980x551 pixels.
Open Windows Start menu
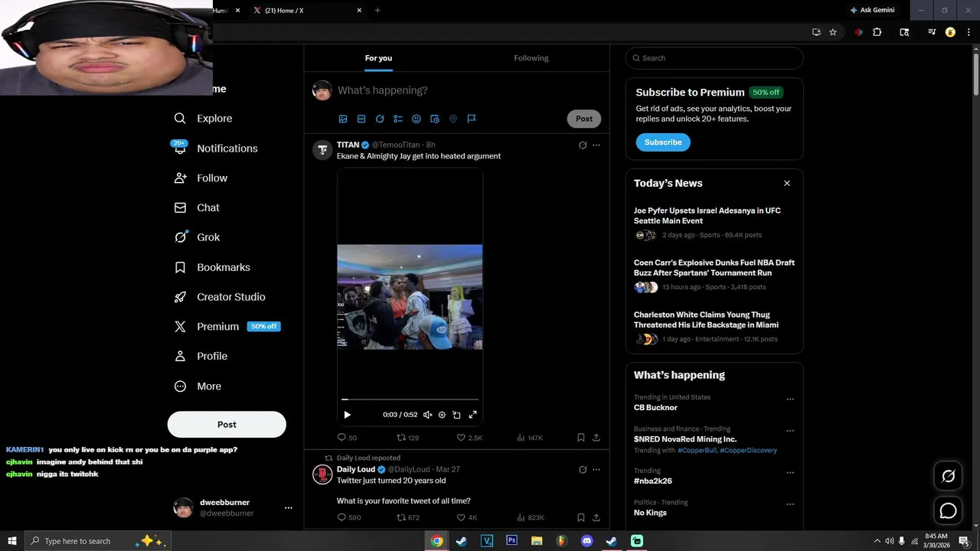(x=12, y=541)
